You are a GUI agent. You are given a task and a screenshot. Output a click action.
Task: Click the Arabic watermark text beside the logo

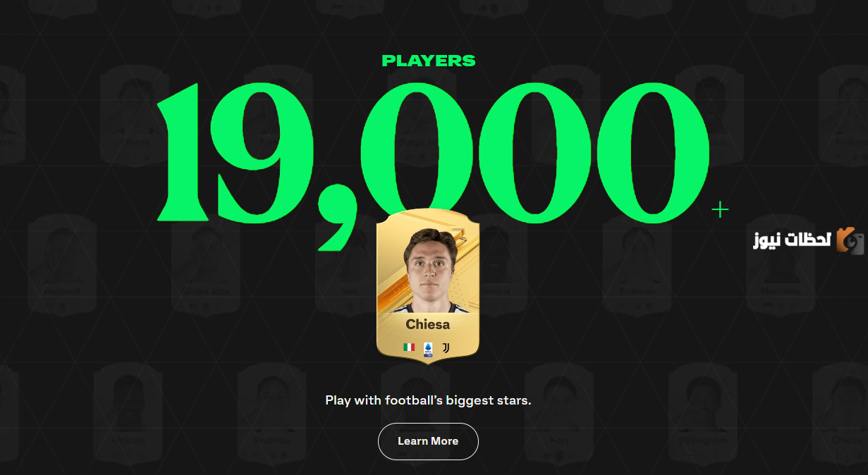[x=791, y=241]
